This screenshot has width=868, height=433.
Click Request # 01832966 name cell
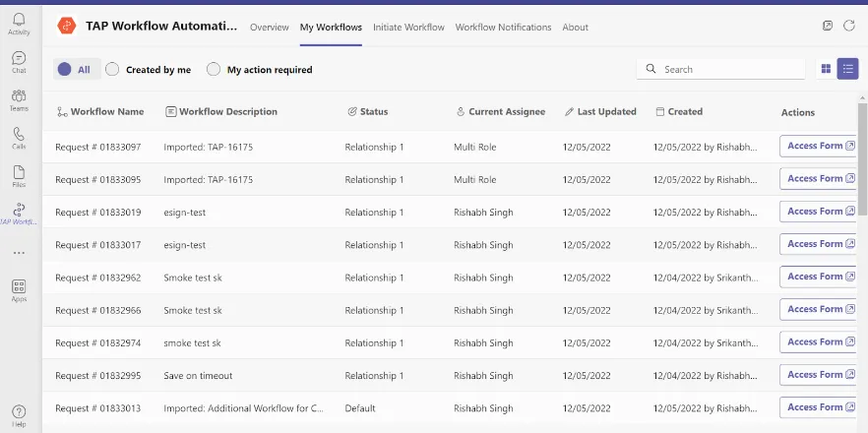98,311
